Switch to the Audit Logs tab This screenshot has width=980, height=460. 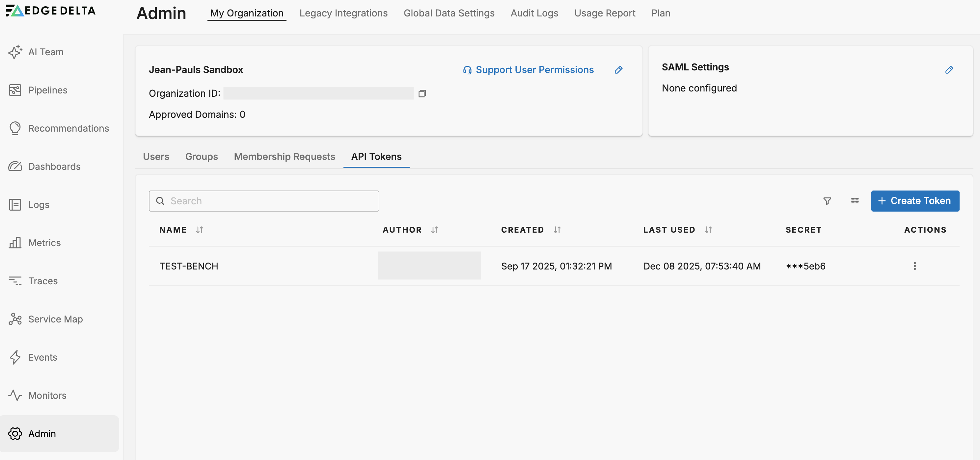(534, 13)
